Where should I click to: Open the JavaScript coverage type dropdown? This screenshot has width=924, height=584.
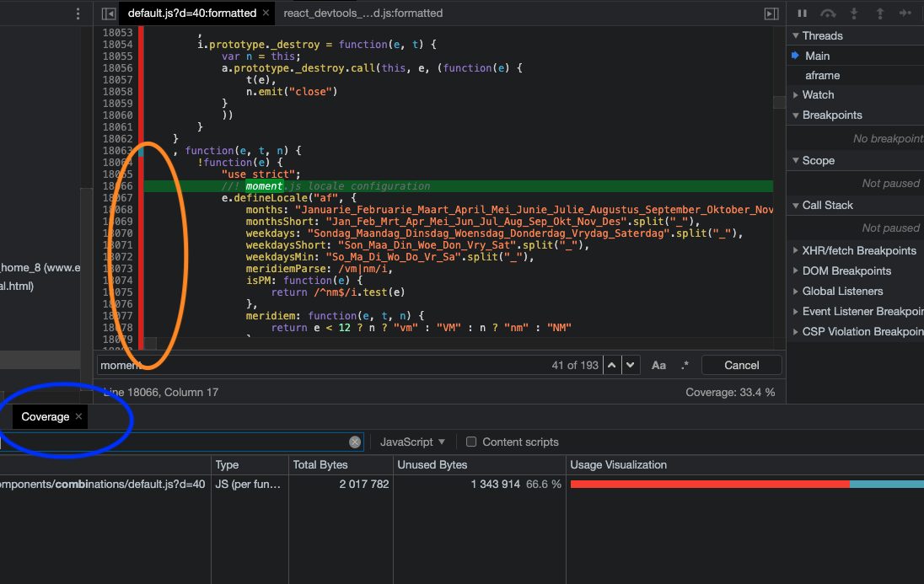(412, 442)
